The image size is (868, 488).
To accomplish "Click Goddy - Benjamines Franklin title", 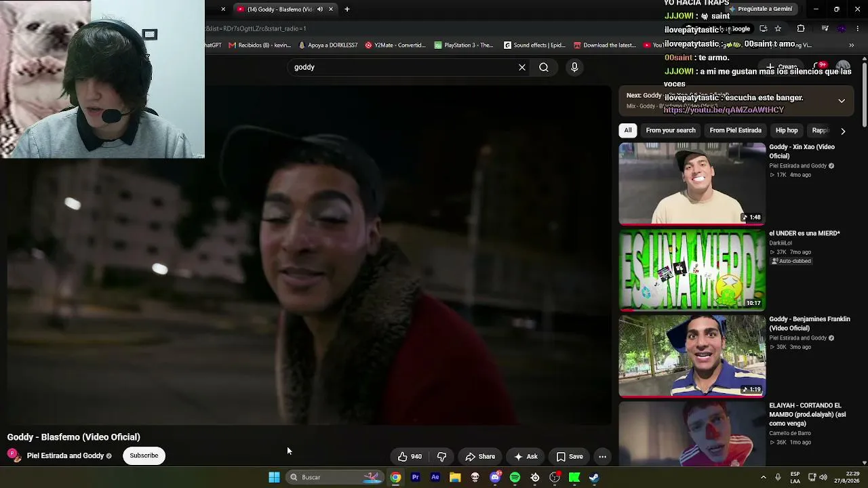I will coord(810,323).
